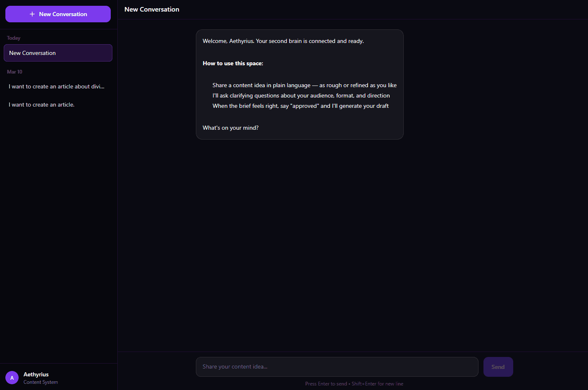
Task: Open the active 'New Conversation' sidebar entry
Action: pos(58,53)
